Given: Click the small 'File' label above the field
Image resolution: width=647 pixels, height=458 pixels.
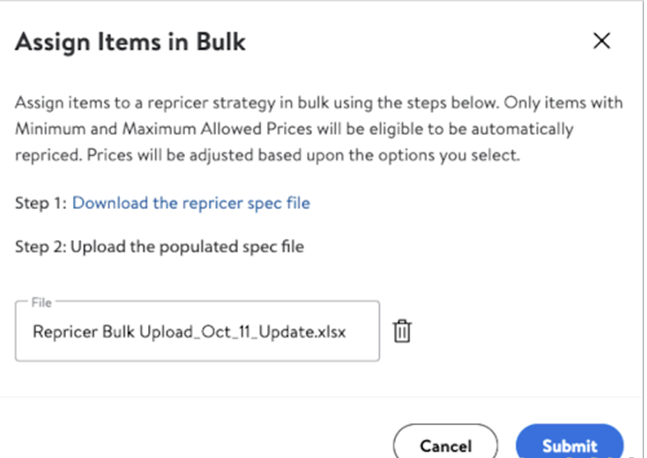Looking at the screenshot, I should pos(42,302).
